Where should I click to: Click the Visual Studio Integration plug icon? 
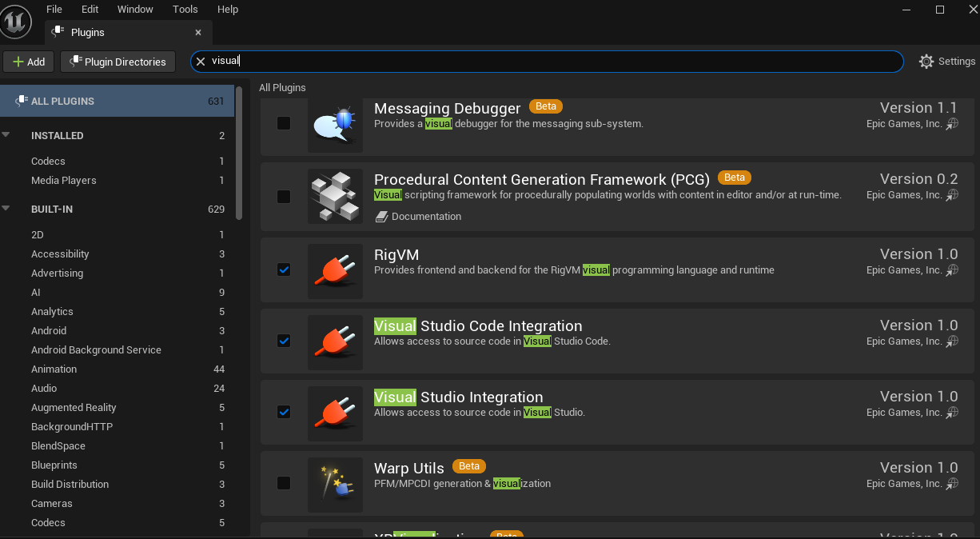[335, 413]
